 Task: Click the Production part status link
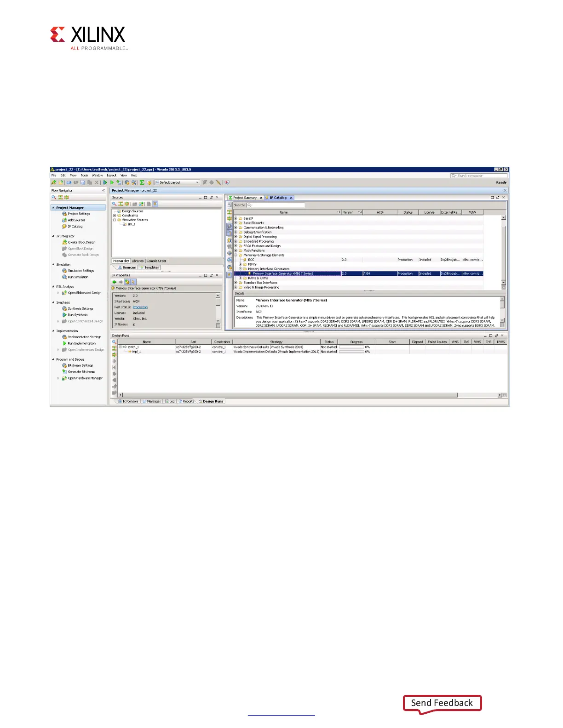pos(140,307)
